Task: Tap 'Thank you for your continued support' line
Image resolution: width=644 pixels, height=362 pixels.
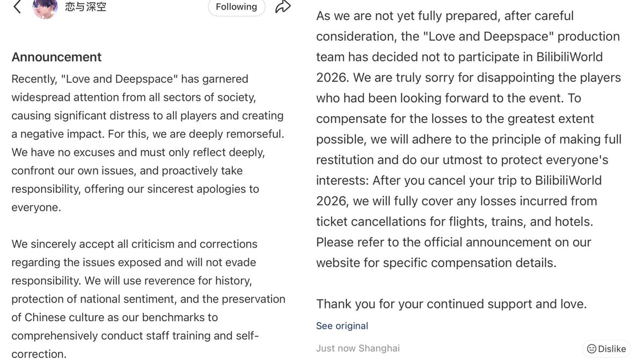Action: pyautogui.click(x=451, y=304)
